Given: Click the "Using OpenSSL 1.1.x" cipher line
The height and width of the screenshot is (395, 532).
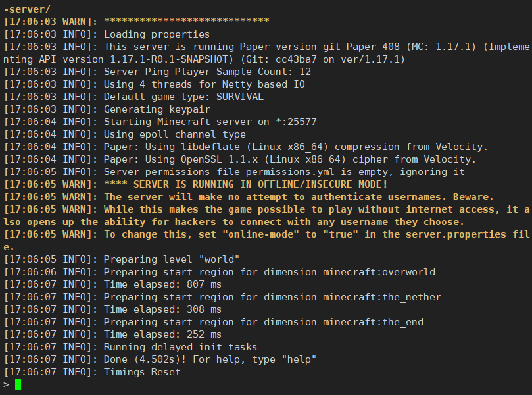Looking at the screenshot, I should pos(289,159).
